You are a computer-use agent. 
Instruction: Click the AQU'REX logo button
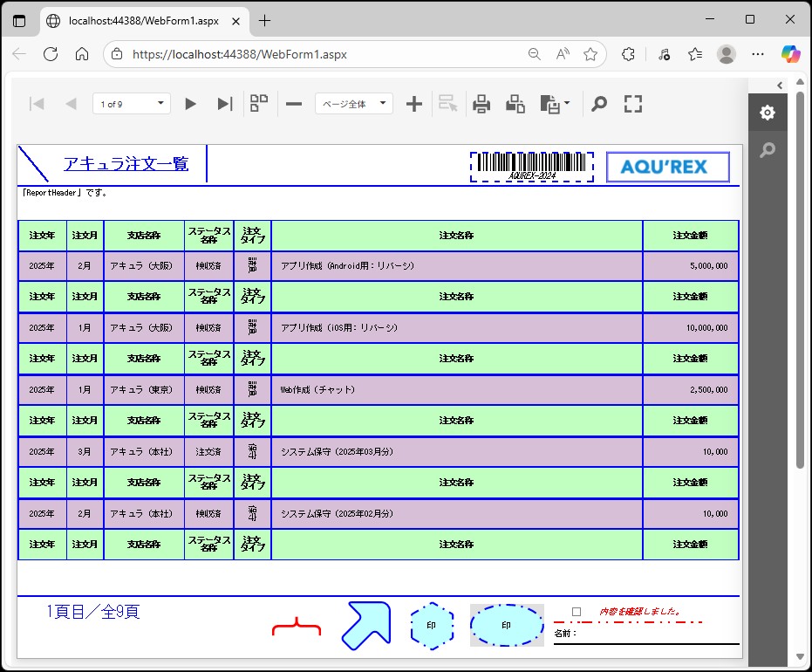click(667, 167)
